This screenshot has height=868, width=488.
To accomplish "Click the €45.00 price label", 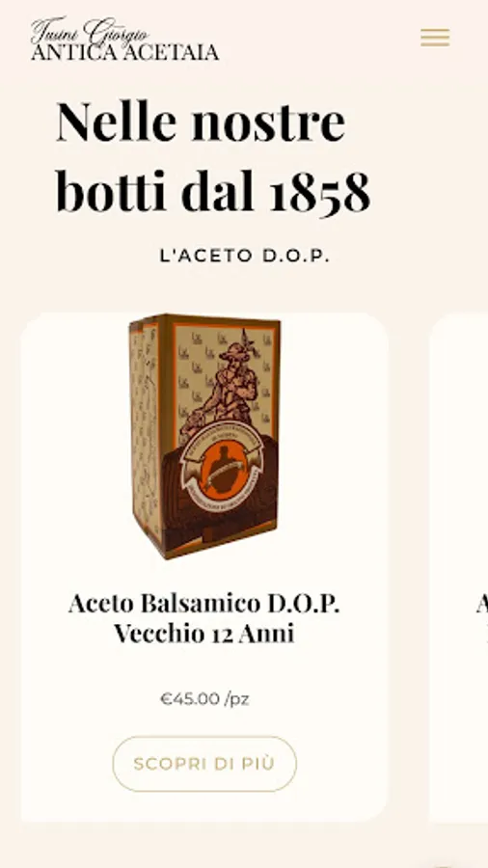I will 190,698.
